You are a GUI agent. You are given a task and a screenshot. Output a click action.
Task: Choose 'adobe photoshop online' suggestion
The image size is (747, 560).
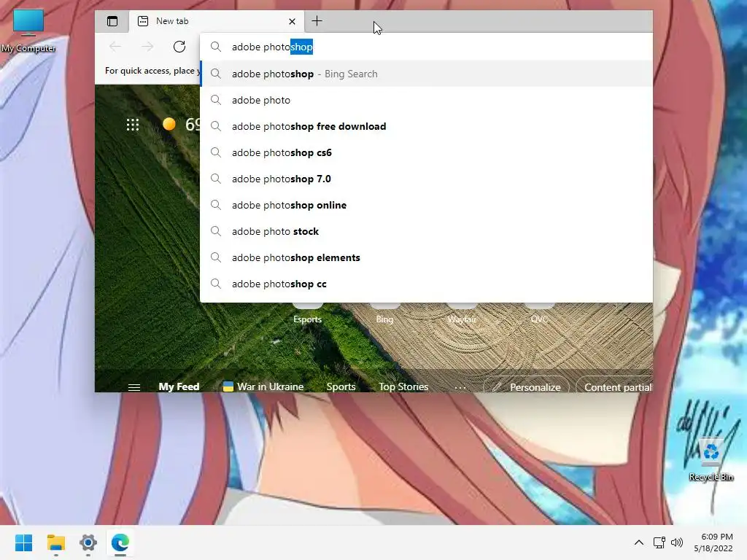click(426, 205)
